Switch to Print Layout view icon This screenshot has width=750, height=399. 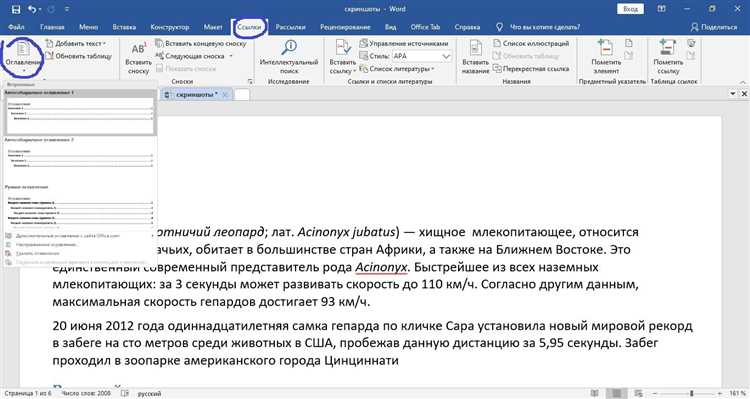(617, 393)
